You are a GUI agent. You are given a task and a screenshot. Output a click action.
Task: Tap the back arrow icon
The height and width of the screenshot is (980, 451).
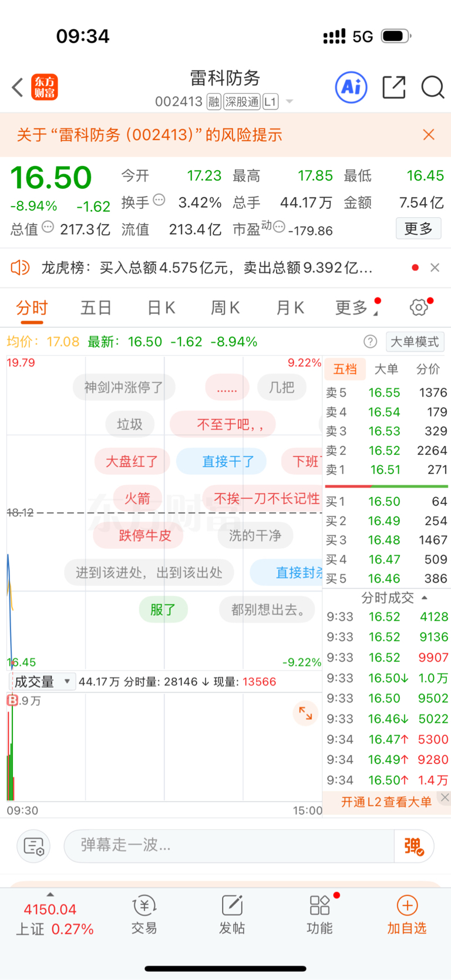(x=18, y=87)
